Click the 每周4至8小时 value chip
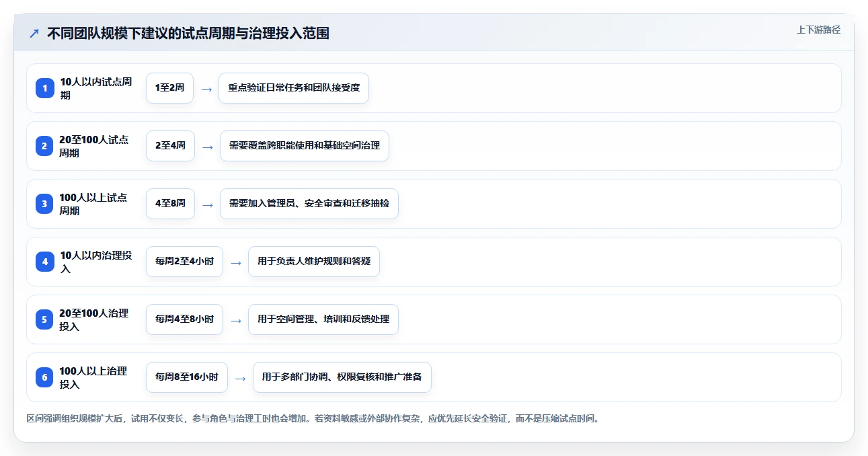The width and height of the screenshot is (868, 456). [184, 319]
